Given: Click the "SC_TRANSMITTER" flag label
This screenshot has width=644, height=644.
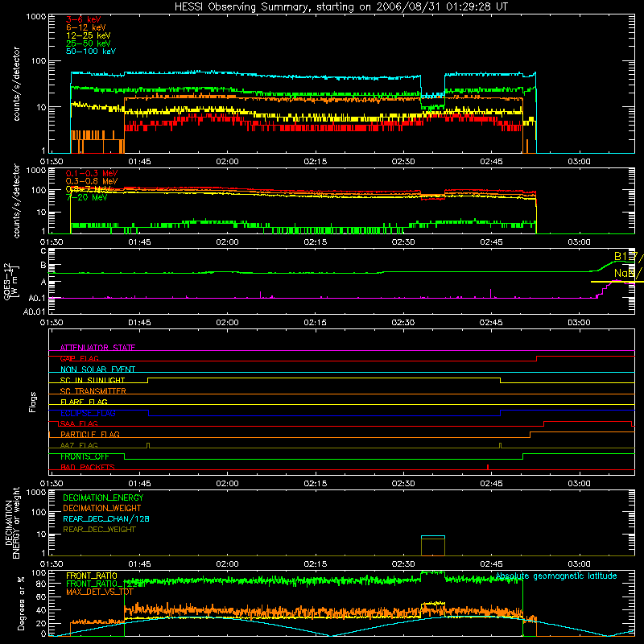Looking at the screenshot, I should point(93,391).
